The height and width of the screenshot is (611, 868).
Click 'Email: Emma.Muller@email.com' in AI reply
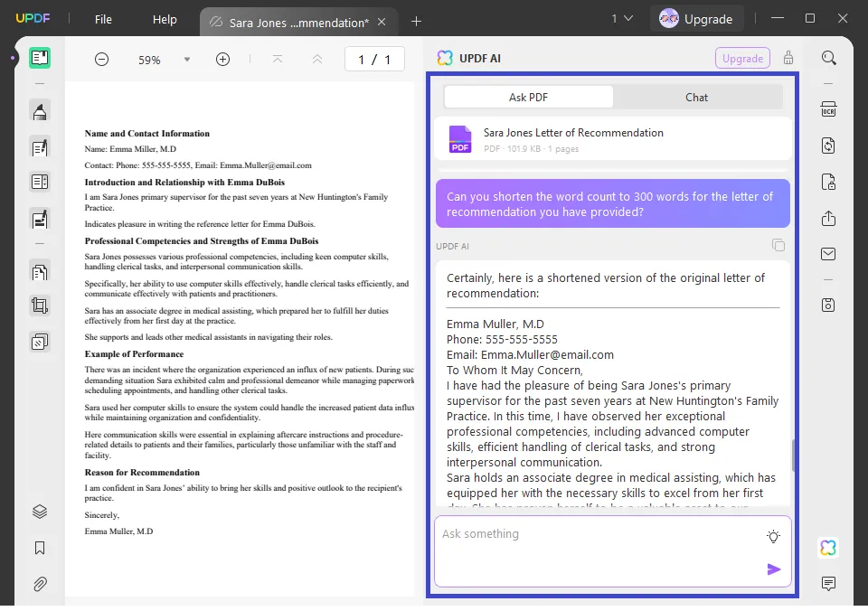tap(531, 354)
